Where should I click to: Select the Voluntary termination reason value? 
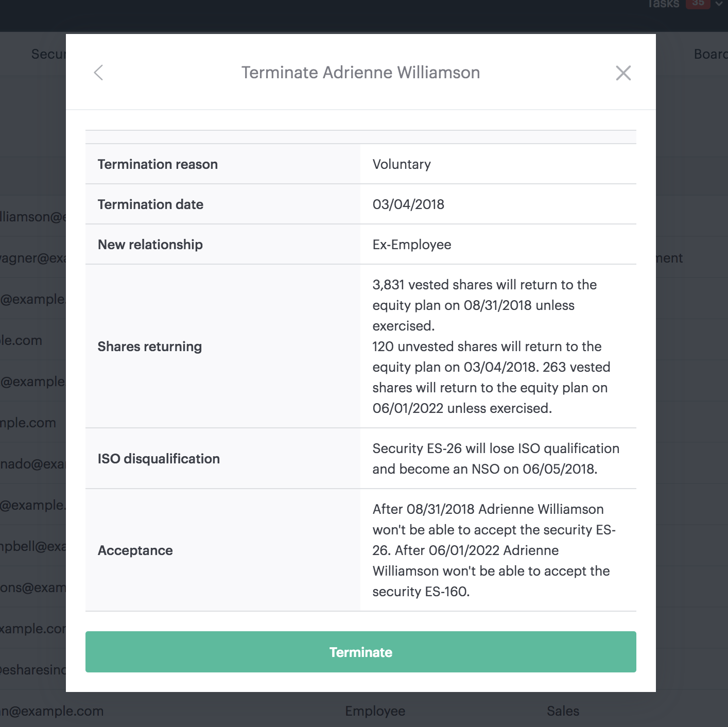pyautogui.click(x=402, y=164)
